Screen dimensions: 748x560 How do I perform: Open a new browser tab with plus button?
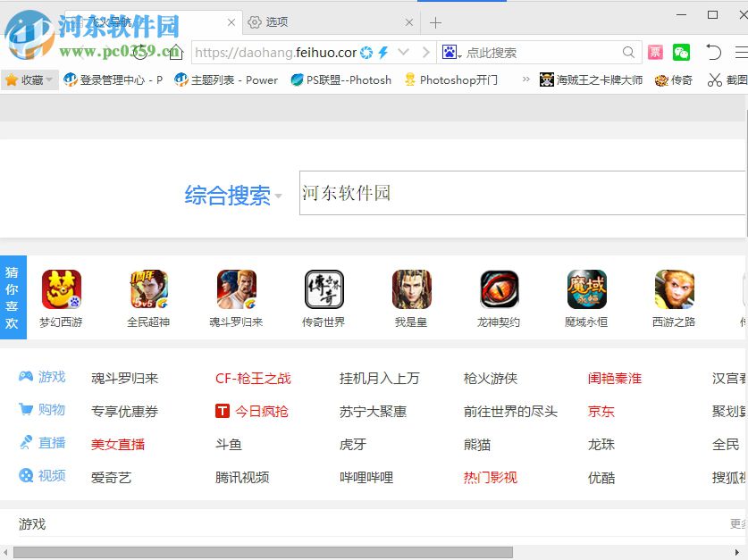[x=434, y=21]
